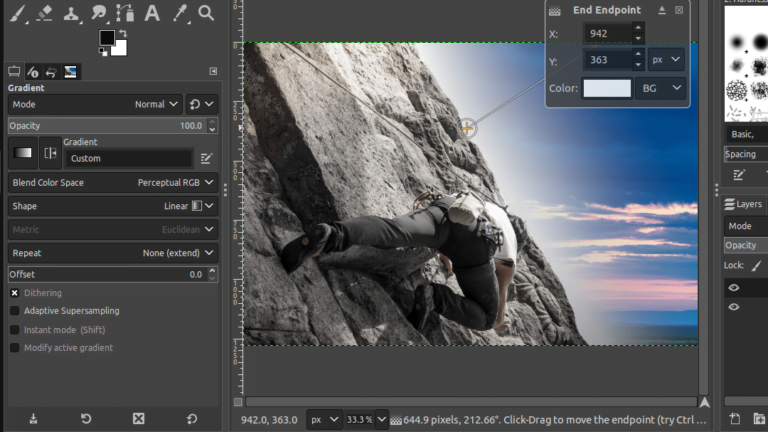Open the Metric Euclidean dropdown
The height and width of the screenshot is (432, 768).
tap(113, 230)
